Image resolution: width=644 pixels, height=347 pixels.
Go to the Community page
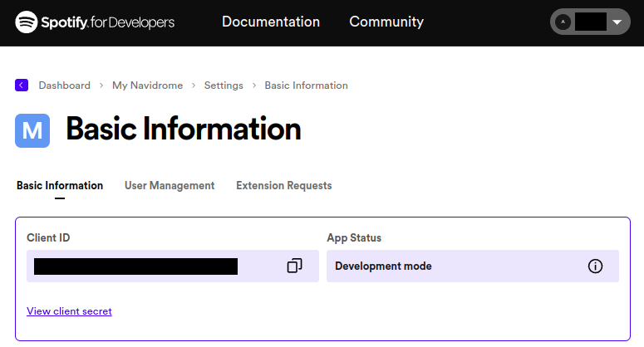(386, 22)
